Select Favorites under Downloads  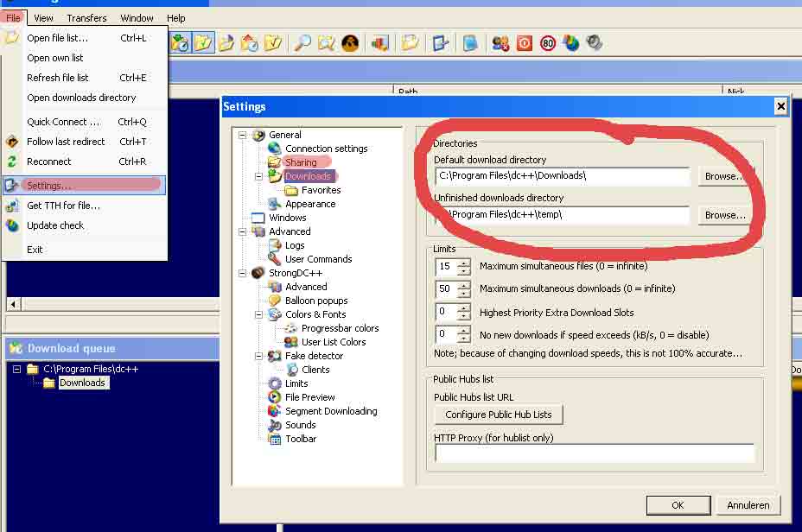(321, 190)
